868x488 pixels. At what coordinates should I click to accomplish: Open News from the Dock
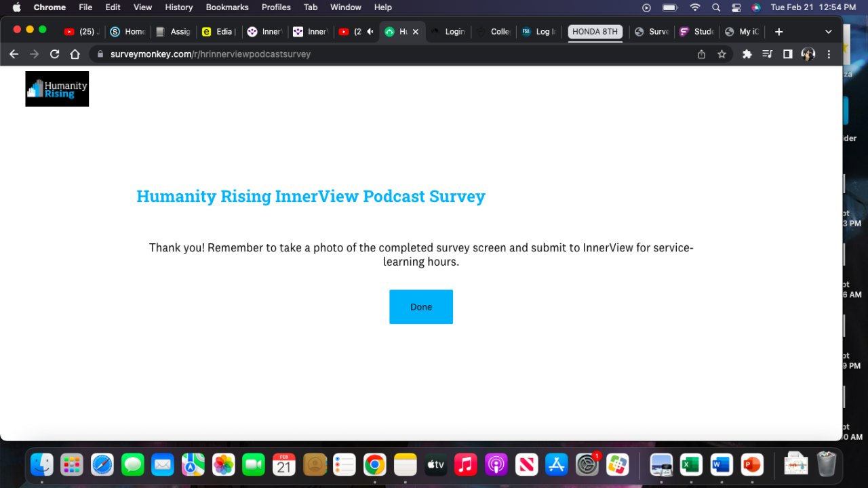coord(526,464)
